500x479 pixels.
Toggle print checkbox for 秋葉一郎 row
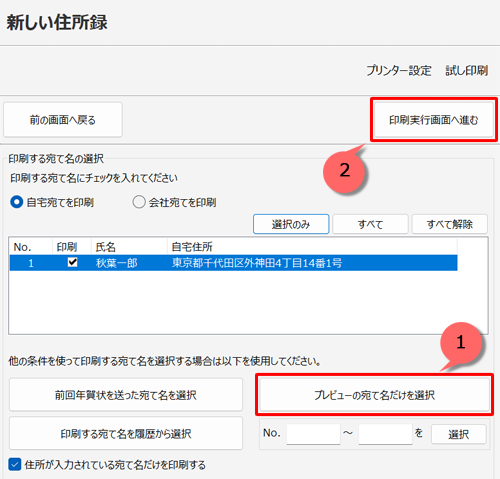[72, 262]
